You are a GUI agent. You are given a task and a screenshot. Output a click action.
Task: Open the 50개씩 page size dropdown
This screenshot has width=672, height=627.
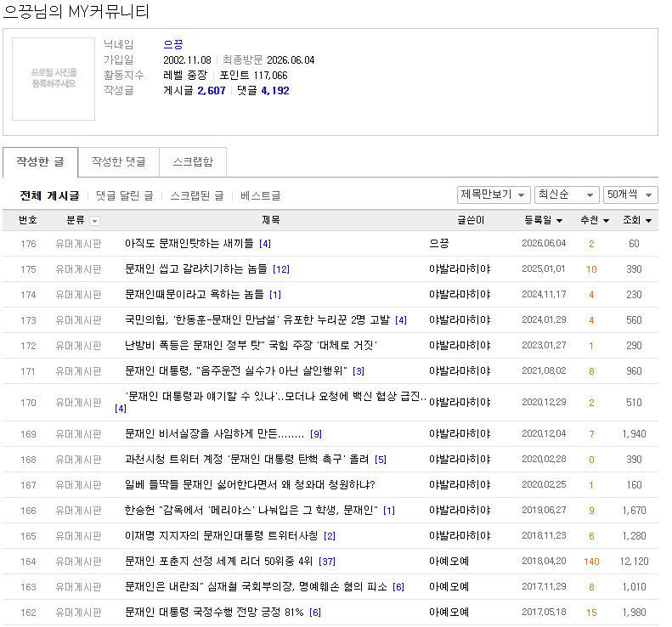point(630,195)
